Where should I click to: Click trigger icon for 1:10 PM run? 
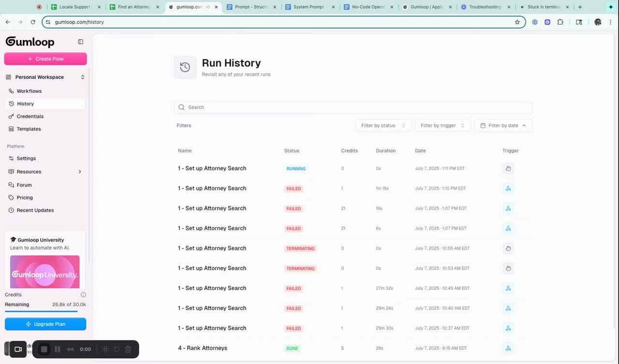tap(508, 189)
